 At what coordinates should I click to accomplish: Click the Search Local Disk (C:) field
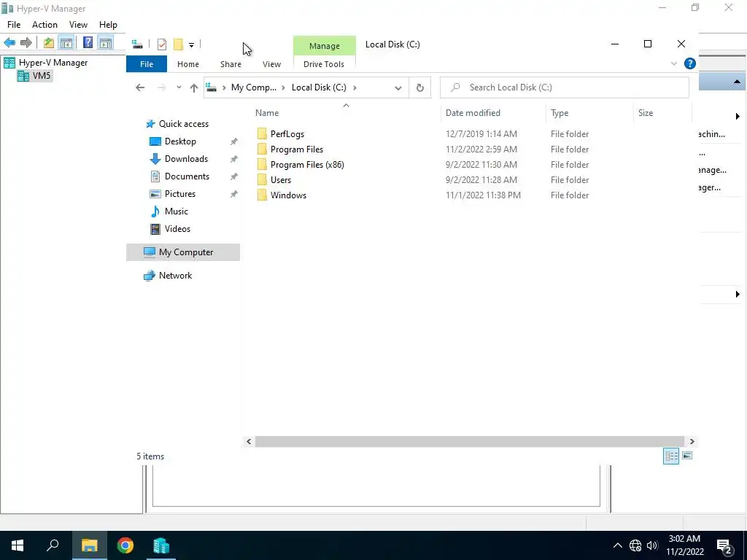click(565, 87)
